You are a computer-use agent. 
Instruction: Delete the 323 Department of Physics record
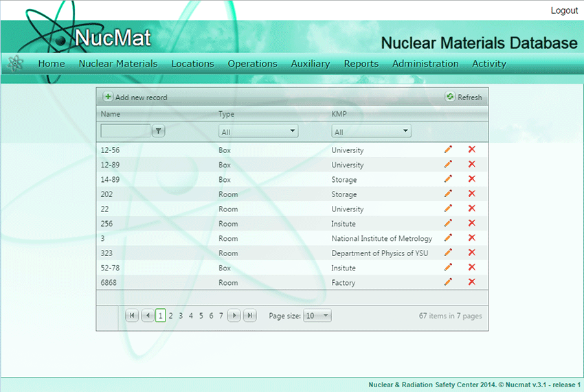471,253
